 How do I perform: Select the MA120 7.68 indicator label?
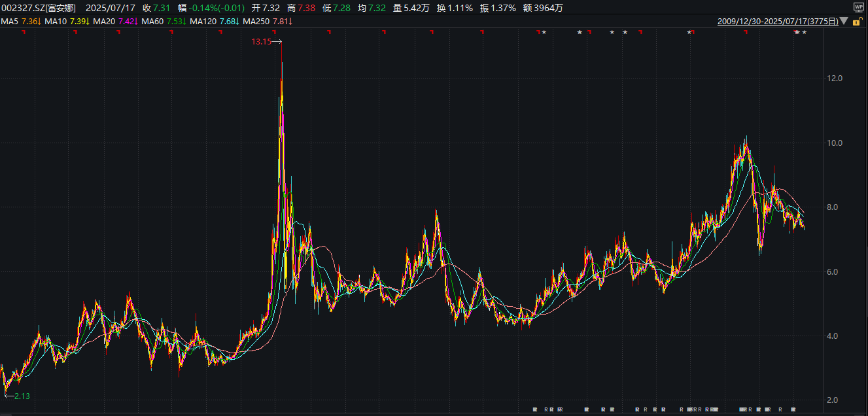[215, 22]
